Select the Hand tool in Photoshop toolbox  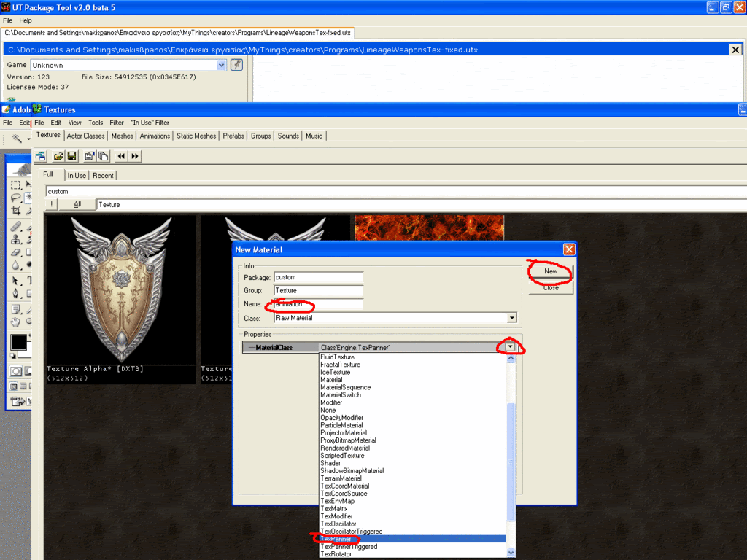tap(16, 321)
